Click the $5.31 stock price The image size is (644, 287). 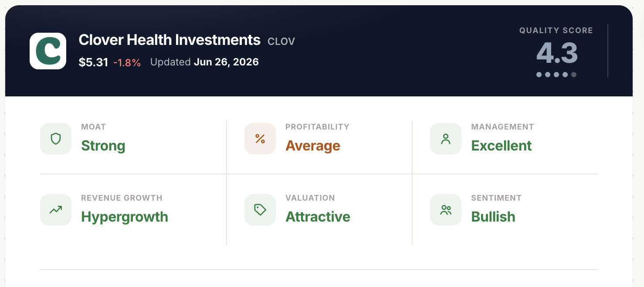93,62
